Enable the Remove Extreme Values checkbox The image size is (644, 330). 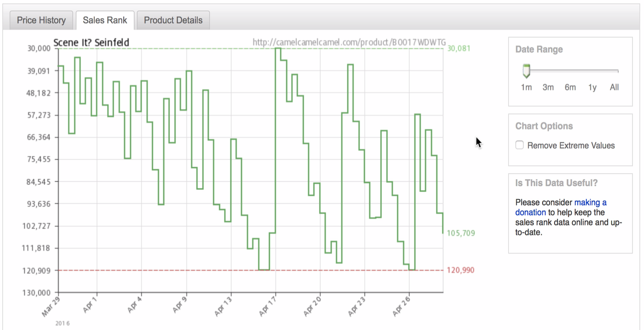coord(520,145)
